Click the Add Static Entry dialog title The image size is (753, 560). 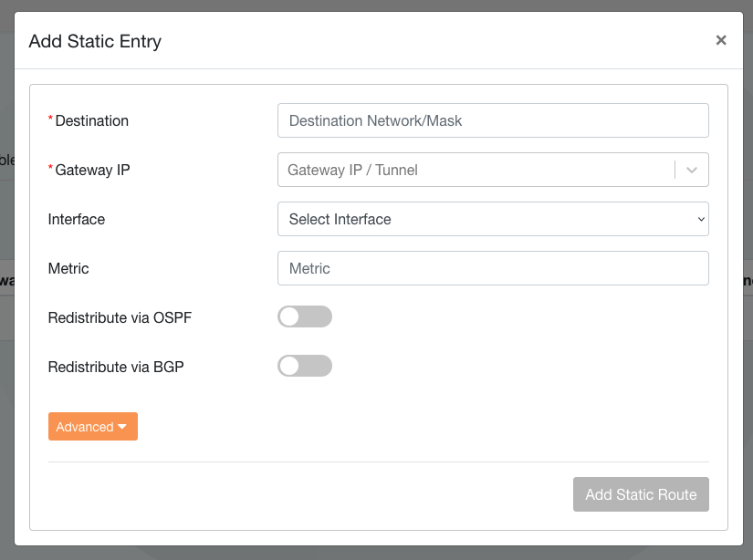point(95,41)
